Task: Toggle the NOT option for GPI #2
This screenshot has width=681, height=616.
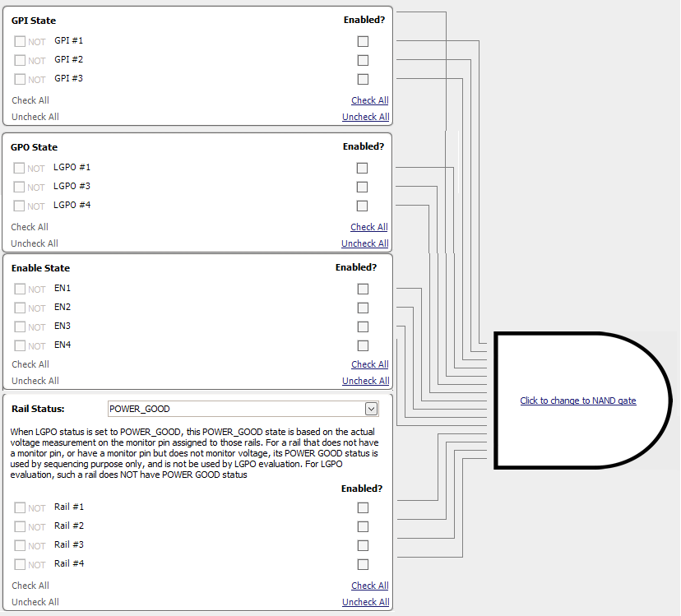Action: pos(20,59)
